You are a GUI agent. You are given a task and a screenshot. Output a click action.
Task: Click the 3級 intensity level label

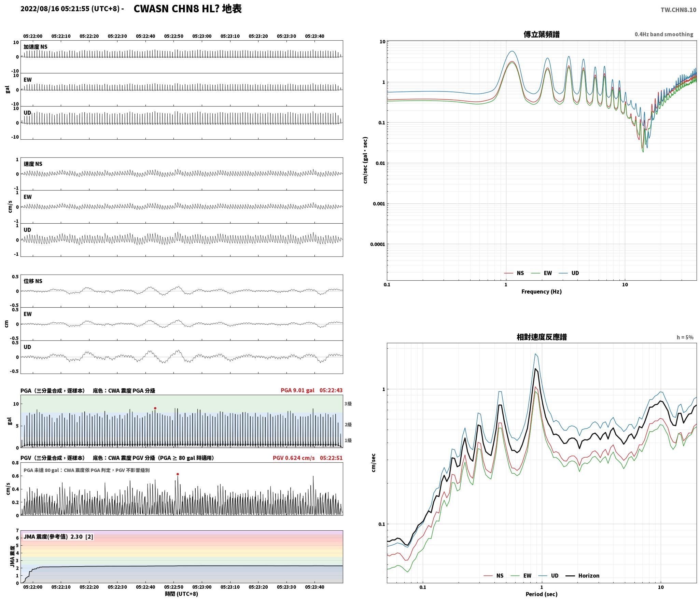point(348,404)
